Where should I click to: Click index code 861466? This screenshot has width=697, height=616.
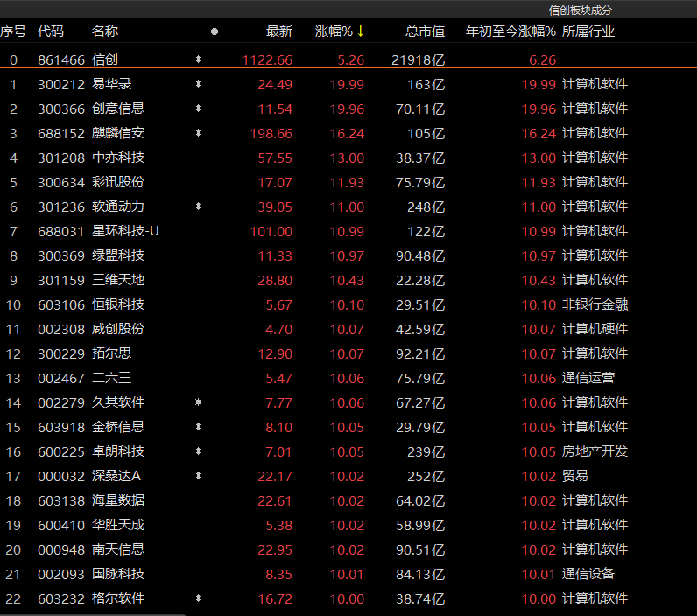point(61,59)
